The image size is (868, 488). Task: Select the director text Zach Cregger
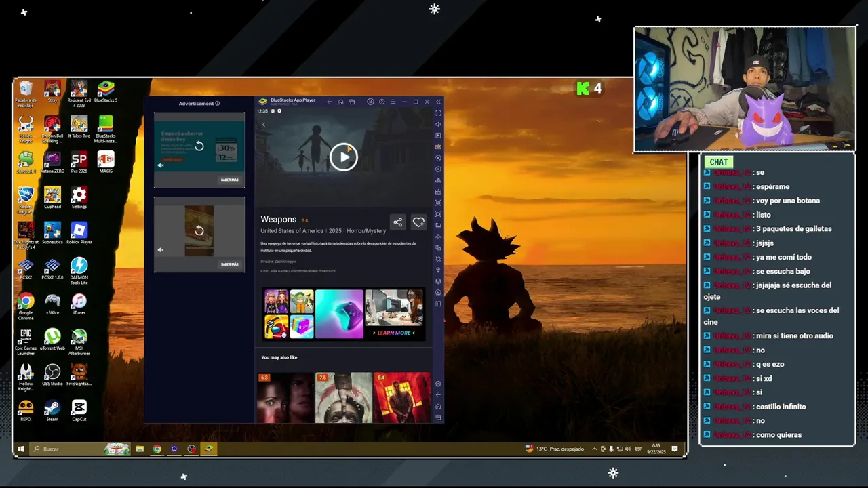point(284,261)
